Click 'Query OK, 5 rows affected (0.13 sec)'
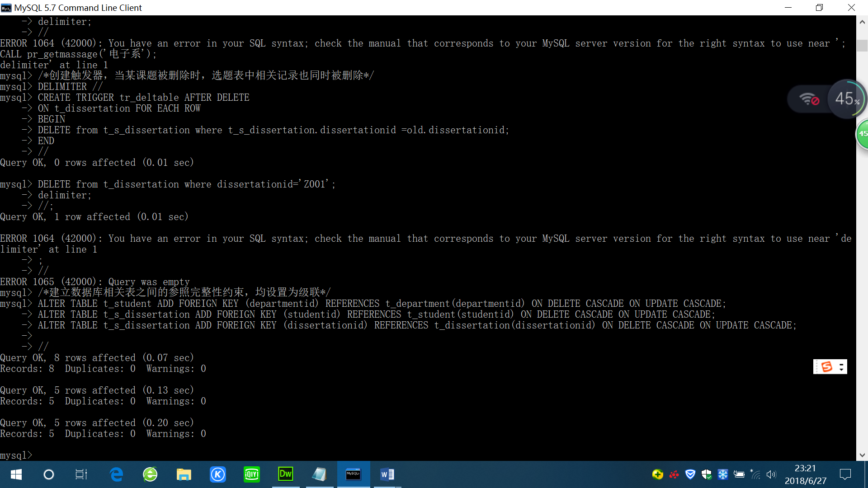The height and width of the screenshot is (488, 868). (x=97, y=390)
